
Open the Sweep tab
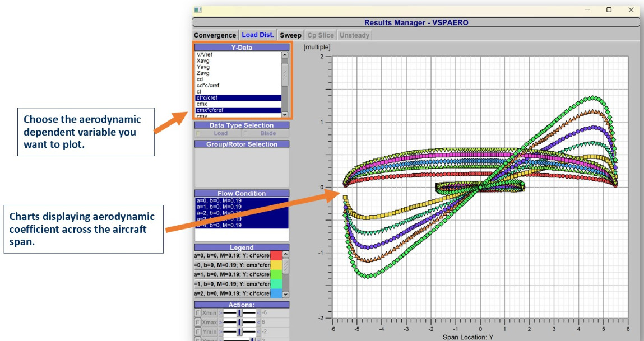point(290,35)
